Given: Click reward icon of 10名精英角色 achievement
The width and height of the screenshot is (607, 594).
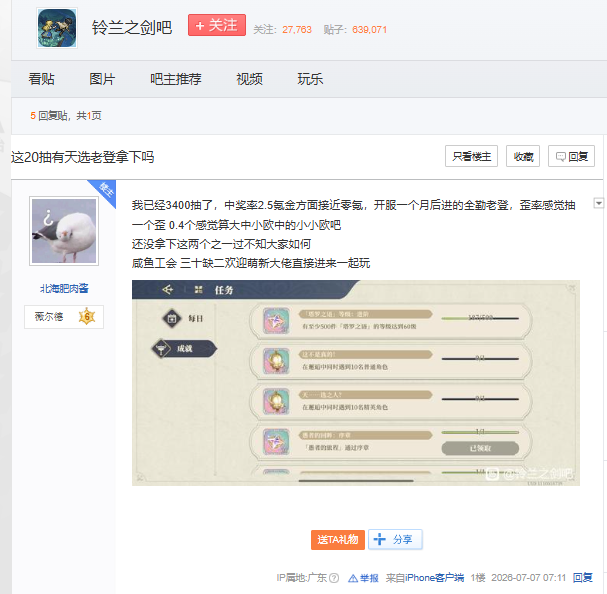Looking at the screenshot, I should coord(276,401).
